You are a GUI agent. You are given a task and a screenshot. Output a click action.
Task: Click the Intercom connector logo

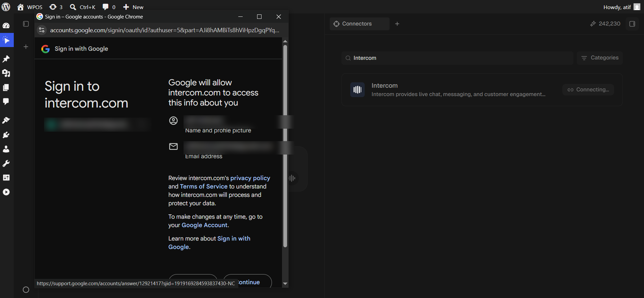(357, 90)
